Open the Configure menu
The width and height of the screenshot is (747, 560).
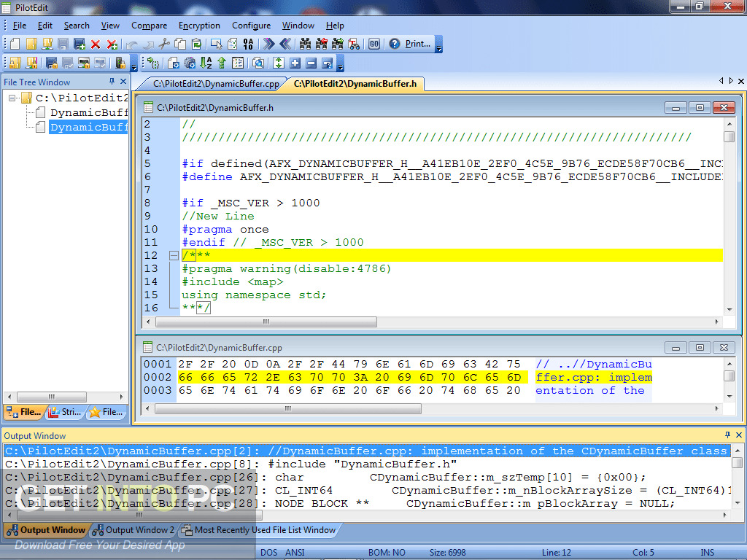[x=251, y=26]
